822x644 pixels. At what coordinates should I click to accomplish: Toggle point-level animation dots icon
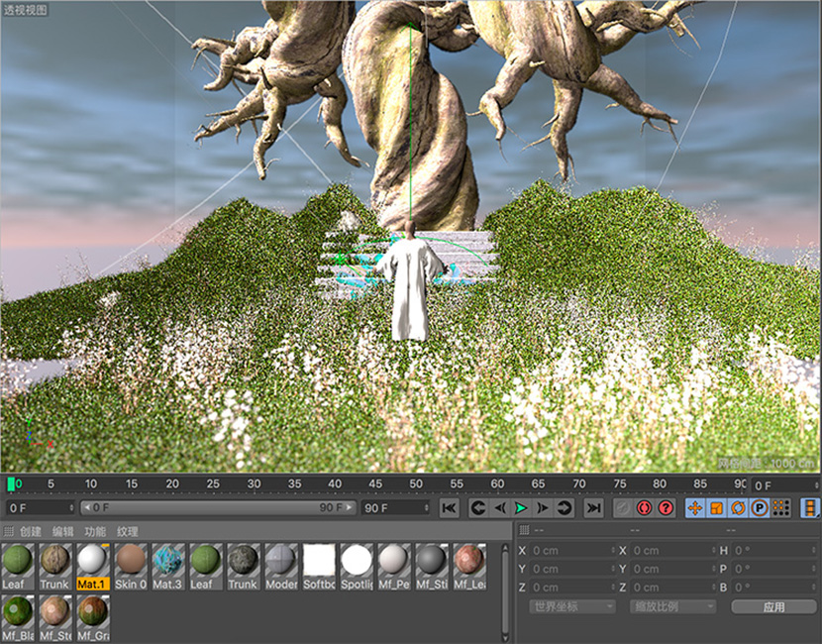[781, 507]
